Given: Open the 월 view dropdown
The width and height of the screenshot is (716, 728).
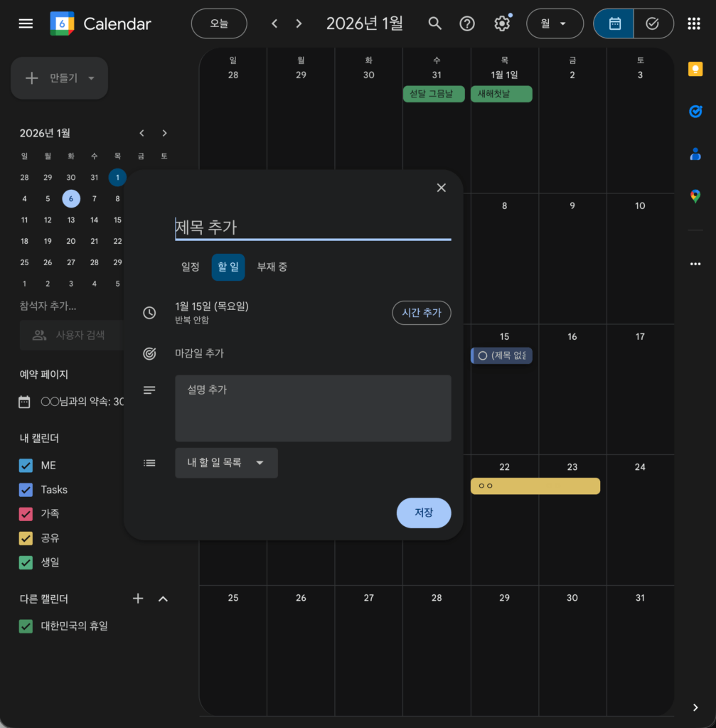Looking at the screenshot, I should pyautogui.click(x=554, y=23).
